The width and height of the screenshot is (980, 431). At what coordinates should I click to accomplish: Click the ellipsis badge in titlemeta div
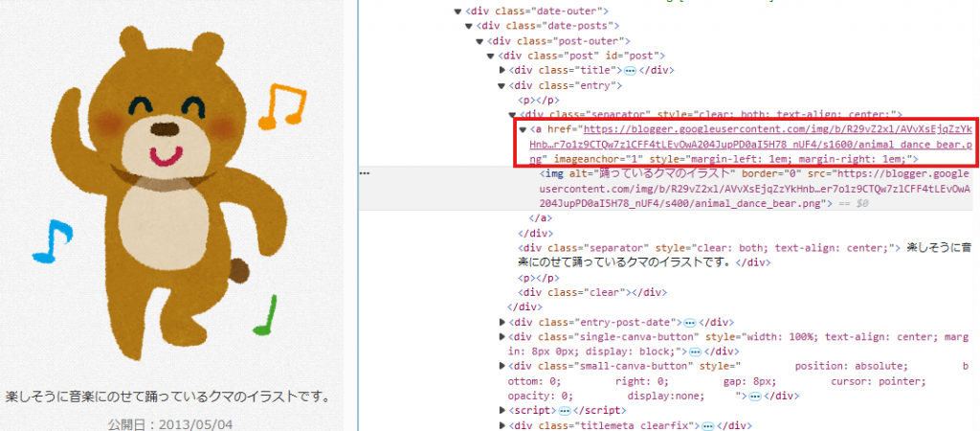(x=708, y=426)
